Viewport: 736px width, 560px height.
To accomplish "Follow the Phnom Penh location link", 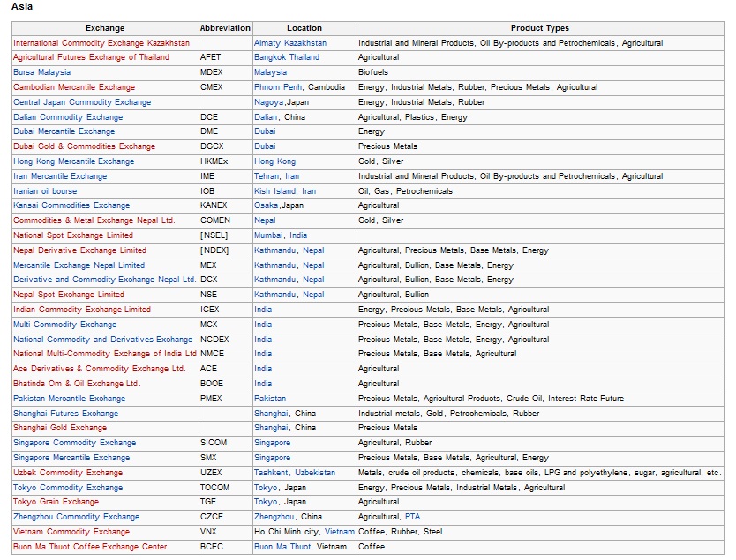I will coord(278,87).
